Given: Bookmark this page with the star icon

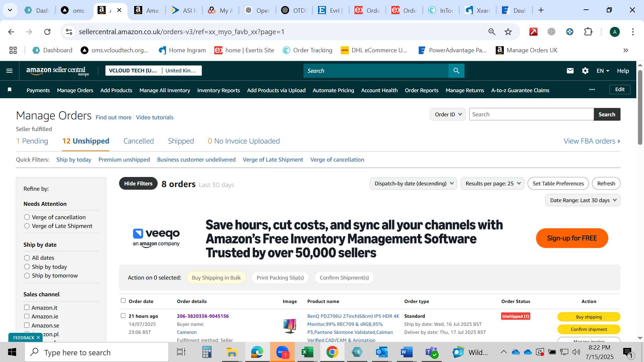Looking at the screenshot, I should point(508,32).
